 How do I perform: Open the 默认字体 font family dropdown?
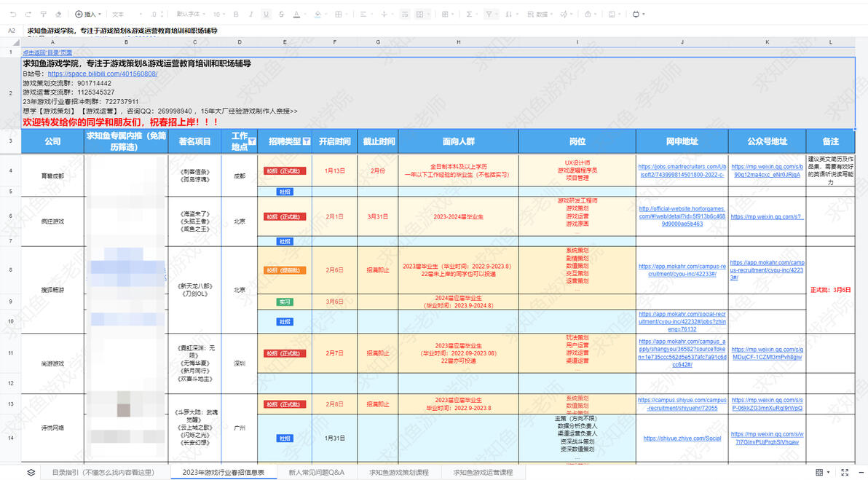point(191,15)
